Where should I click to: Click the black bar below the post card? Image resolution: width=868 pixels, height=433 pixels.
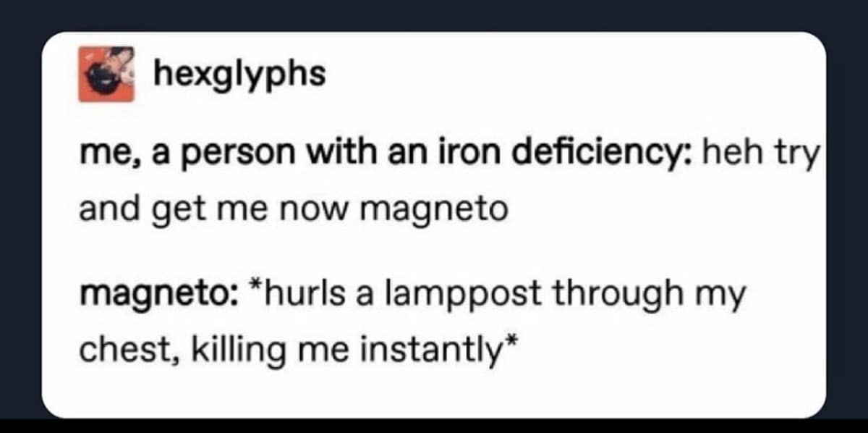click(434, 426)
